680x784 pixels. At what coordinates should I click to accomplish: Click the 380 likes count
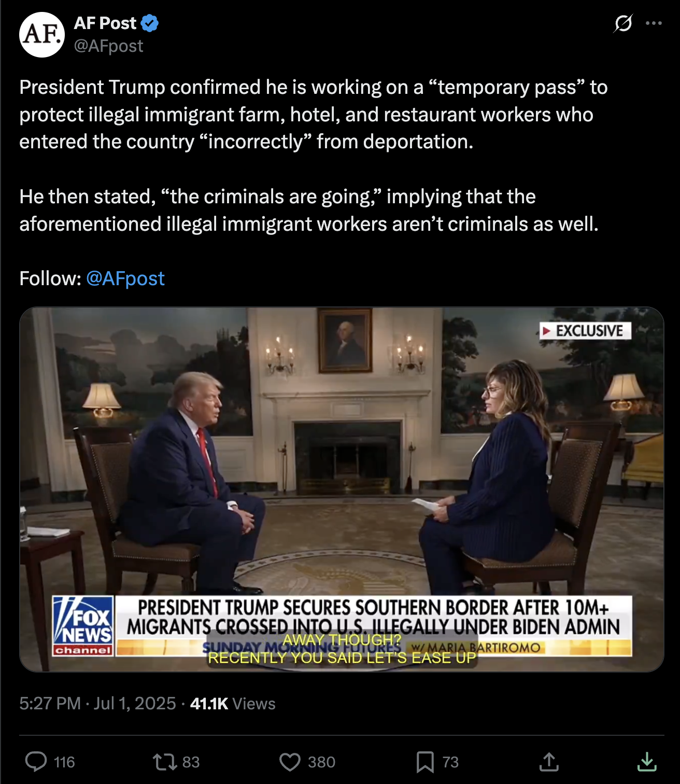[x=321, y=762]
